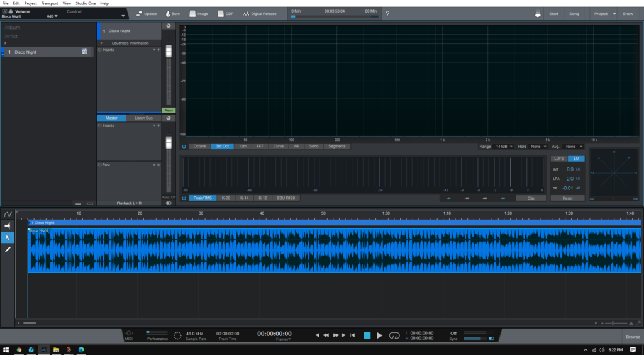Open the Windows Start menu
The height and width of the screenshot is (355, 644).
tap(6, 350)
